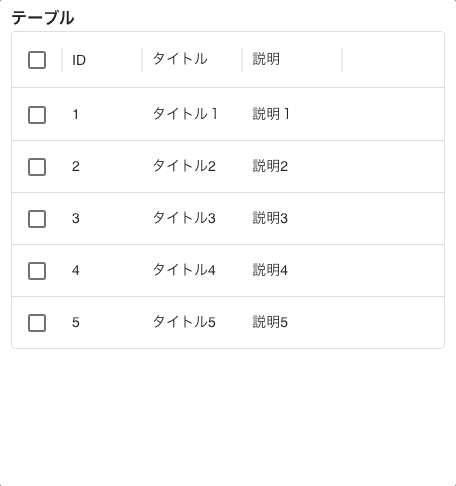Enable the checkbox for row 5
Image resolution: width=456 pixels, height=486 pixels.
37,323
